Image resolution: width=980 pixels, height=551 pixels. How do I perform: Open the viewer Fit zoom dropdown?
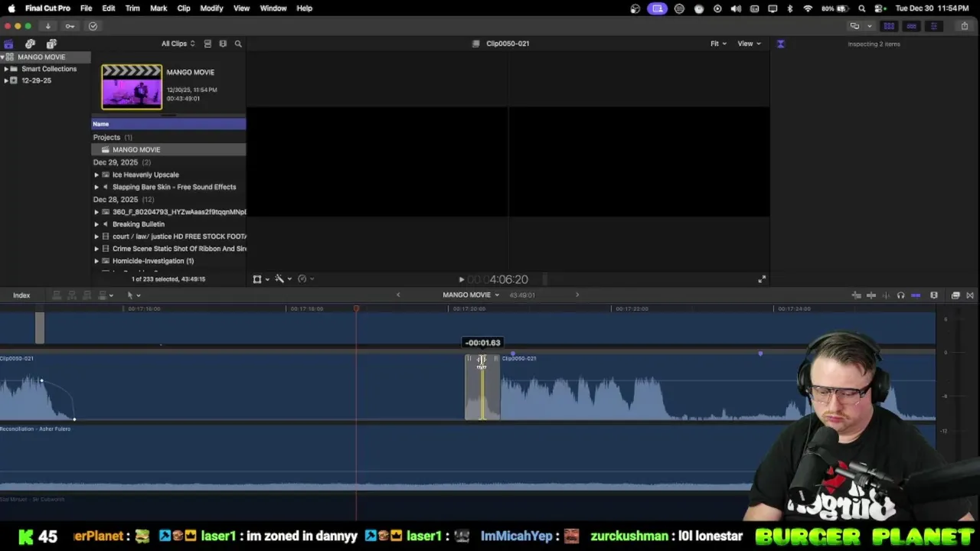coord(718,44)
